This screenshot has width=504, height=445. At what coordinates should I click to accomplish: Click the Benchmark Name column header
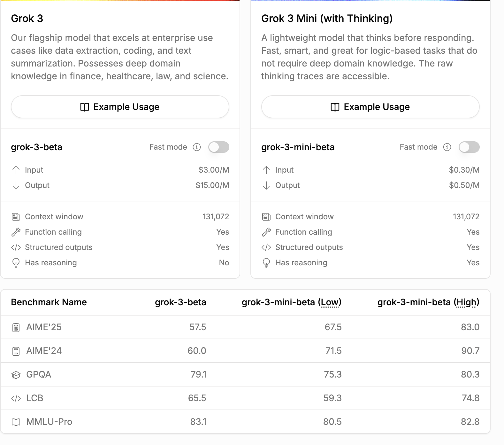point(49,302)
